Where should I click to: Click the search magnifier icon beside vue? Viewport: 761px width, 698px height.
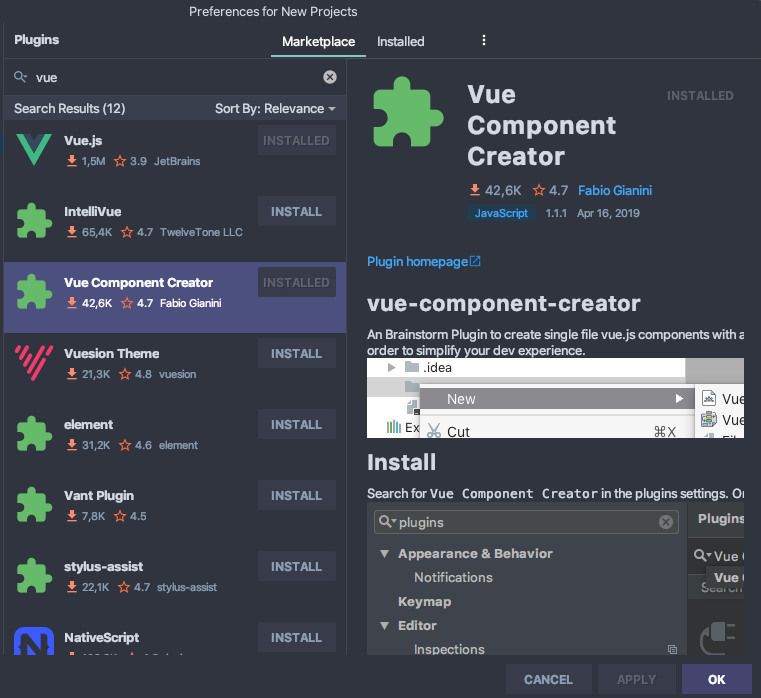pos(20,77)
